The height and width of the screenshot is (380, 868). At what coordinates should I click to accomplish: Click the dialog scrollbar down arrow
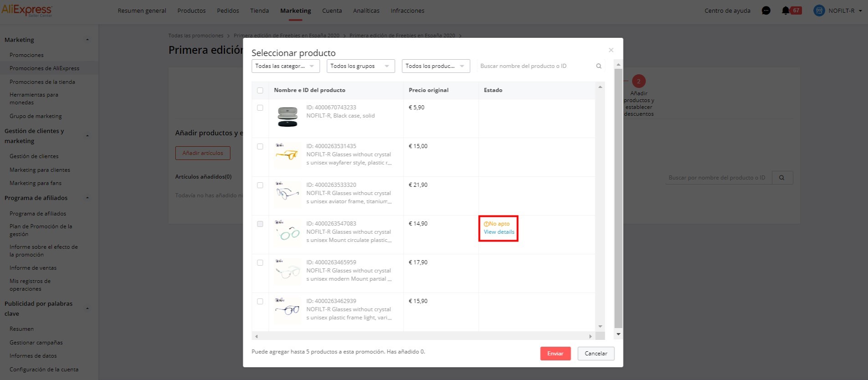coord(618,334)
